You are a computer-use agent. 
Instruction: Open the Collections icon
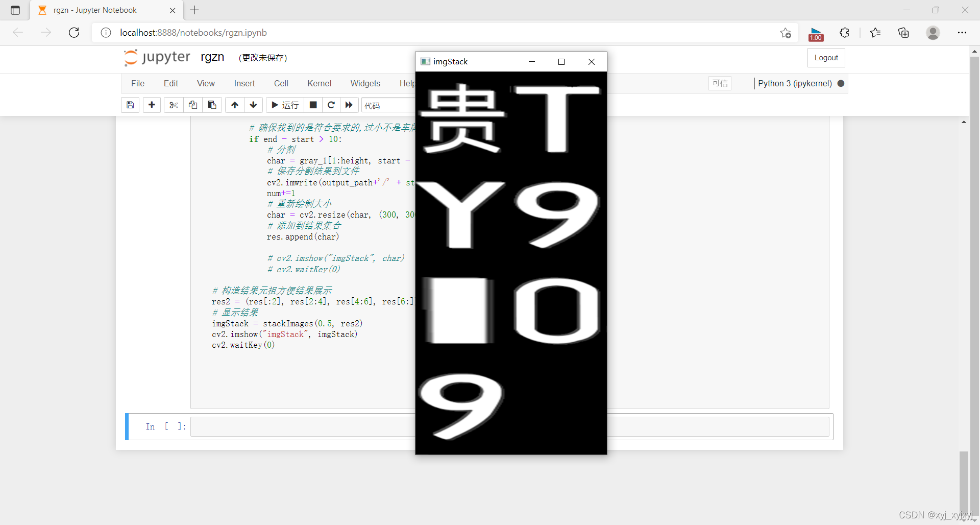point(903,33)
